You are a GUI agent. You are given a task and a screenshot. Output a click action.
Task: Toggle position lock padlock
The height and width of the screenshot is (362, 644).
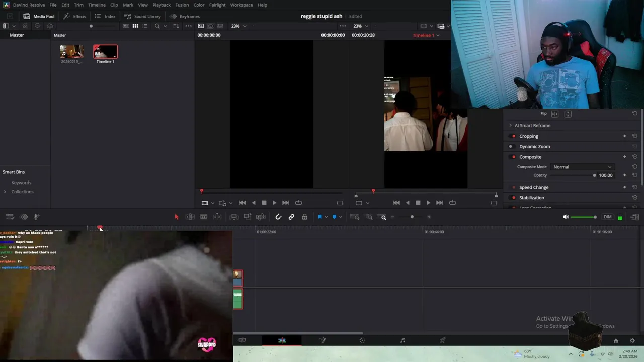coord(304,217)
